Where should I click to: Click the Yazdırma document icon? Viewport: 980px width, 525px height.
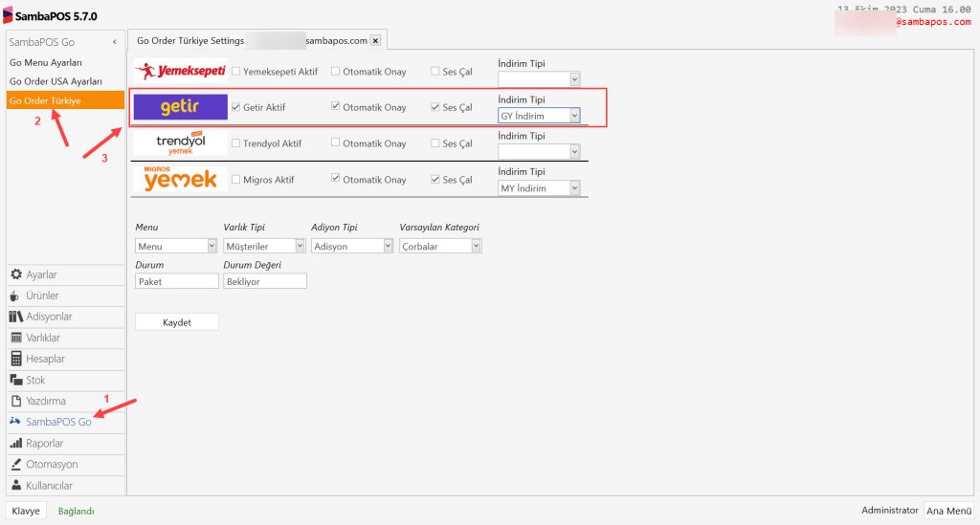pos(16,401)
